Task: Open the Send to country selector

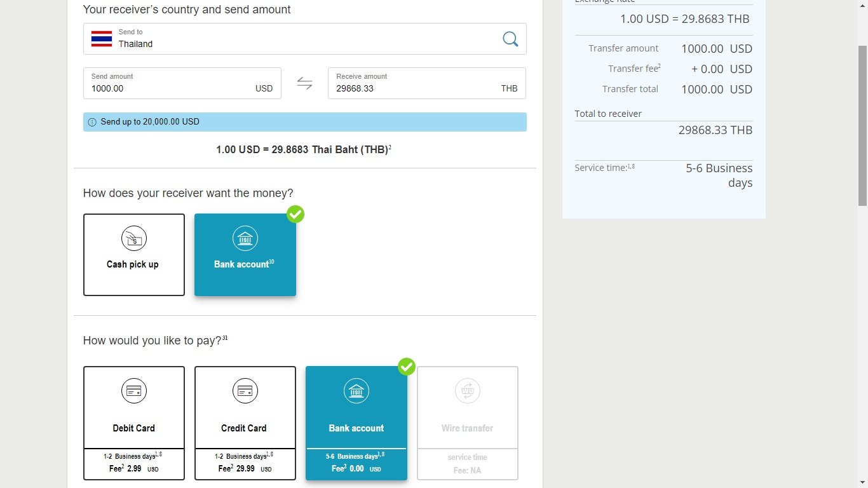Action: (305, 39)
